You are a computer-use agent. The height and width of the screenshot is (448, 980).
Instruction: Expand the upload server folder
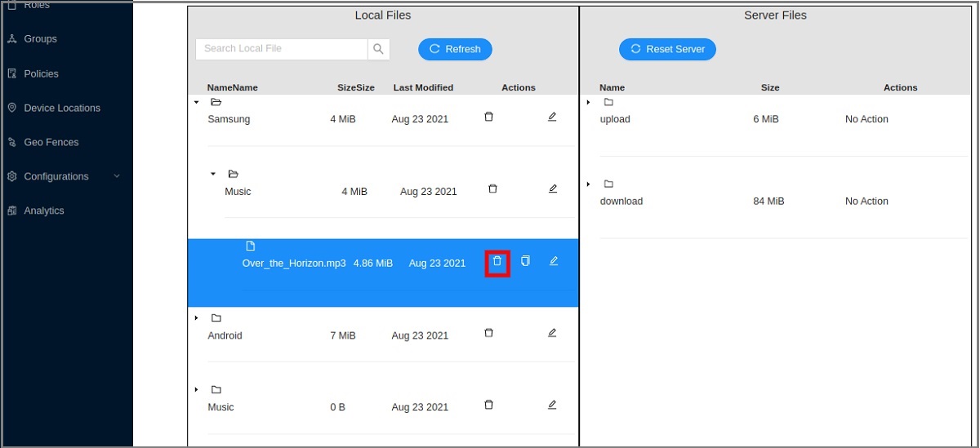pyautogui.click(x=588, y=102)
